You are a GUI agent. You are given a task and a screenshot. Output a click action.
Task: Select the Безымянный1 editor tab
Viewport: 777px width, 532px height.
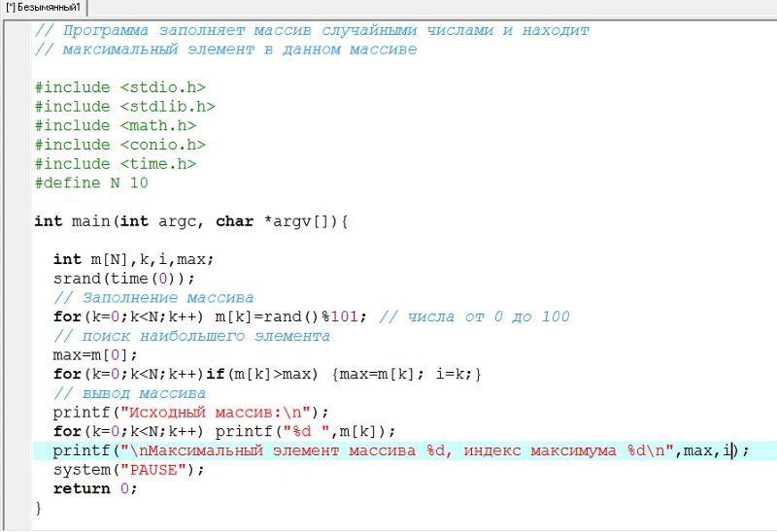click(43, 8)
